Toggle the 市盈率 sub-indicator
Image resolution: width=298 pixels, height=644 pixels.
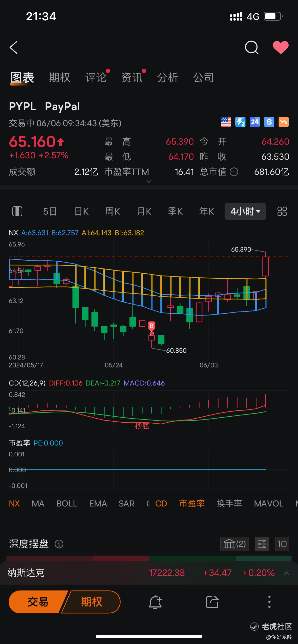point(192,504)
